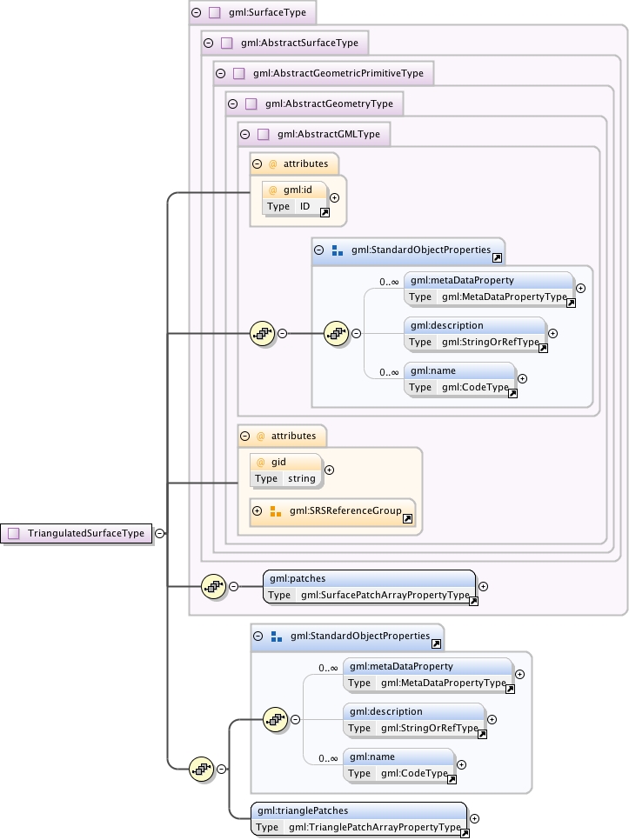Viewport: 629px width, 840px height.
Task: Collapse gml:AbstractGeometricPrimitiveType box
Action: click(221, 73)
